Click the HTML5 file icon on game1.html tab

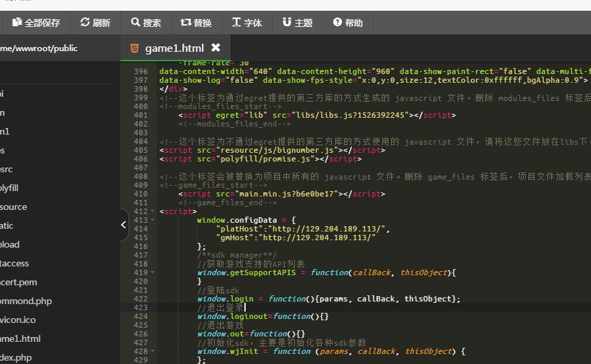134,48
